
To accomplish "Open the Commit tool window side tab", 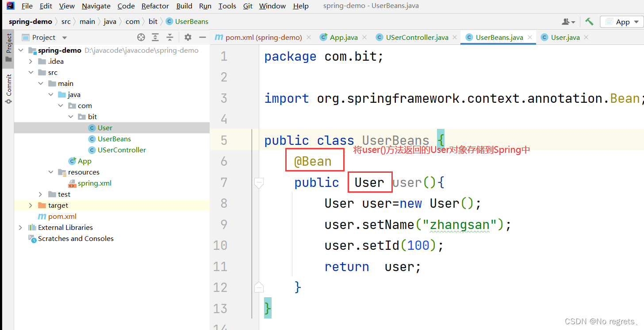I will 8,89.
